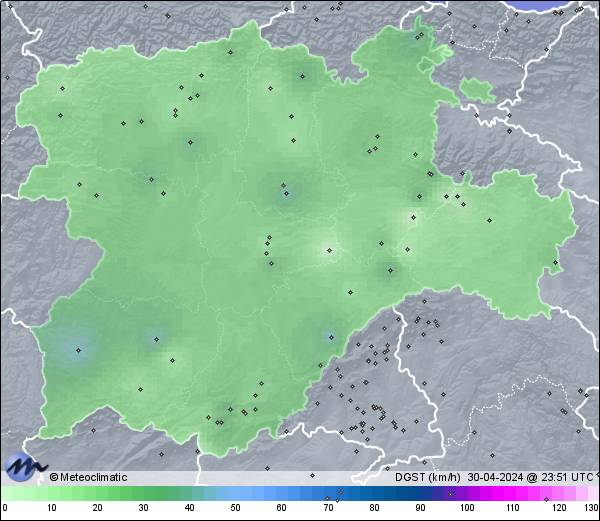Click the blue sea area at top right
The image size is (600, 521).
[x=540, y=5]
